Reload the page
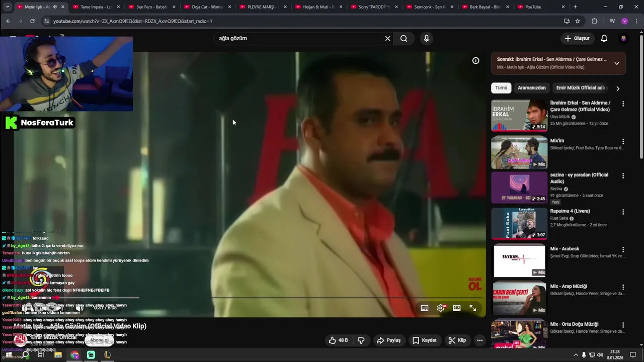 coord(32,21)
